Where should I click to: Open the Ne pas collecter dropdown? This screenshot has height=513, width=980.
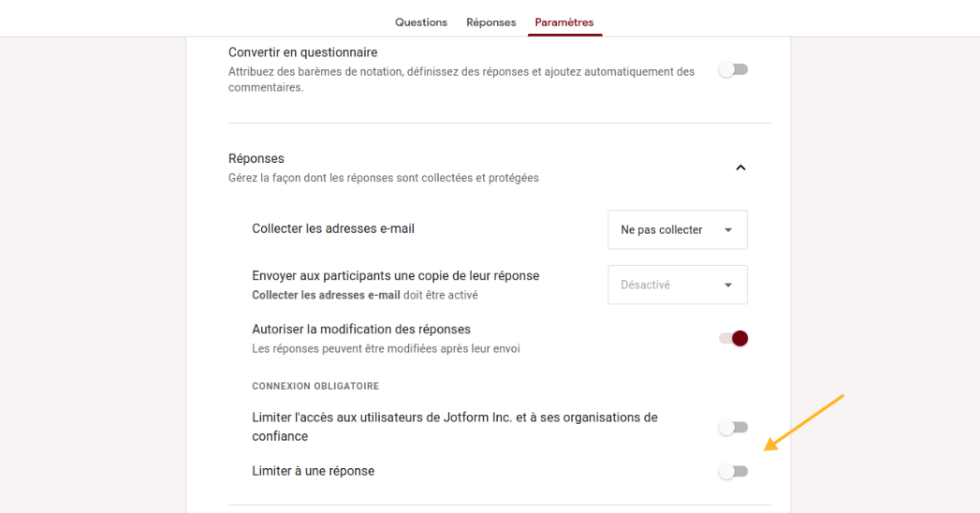[677, 229]
